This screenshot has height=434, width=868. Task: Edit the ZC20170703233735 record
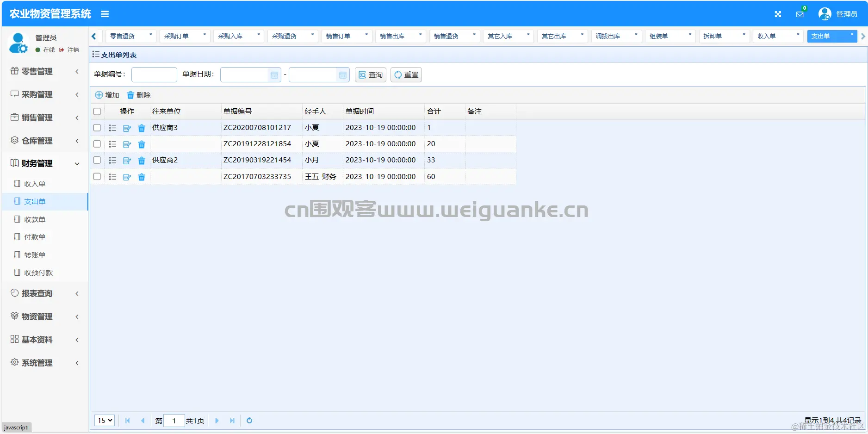tap(127, 177)
